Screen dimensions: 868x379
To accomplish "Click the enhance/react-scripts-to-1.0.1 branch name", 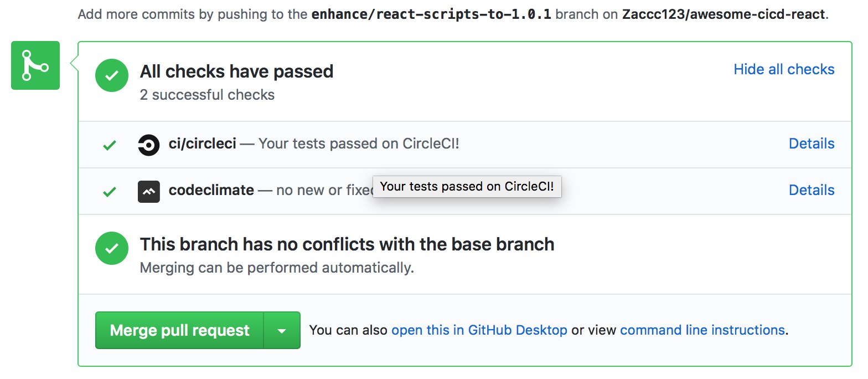I will (x=432, y=14).
